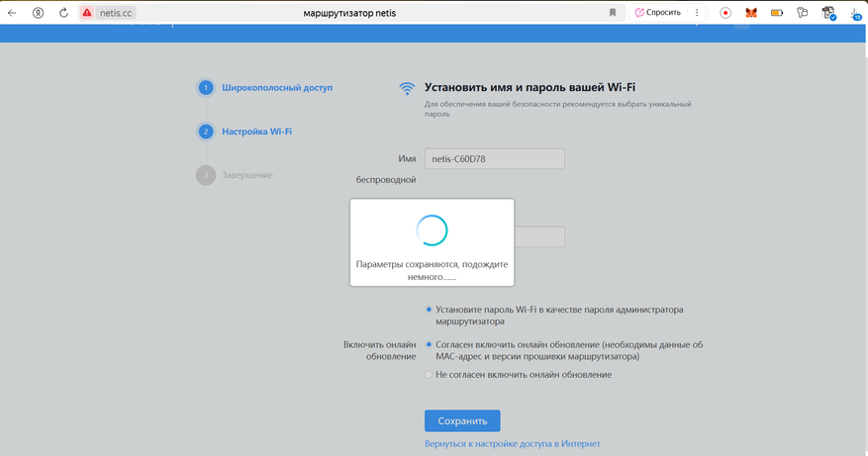The image size is (868, 456).
Task: Reload the netis.cc page
Action: coord(63,13)
